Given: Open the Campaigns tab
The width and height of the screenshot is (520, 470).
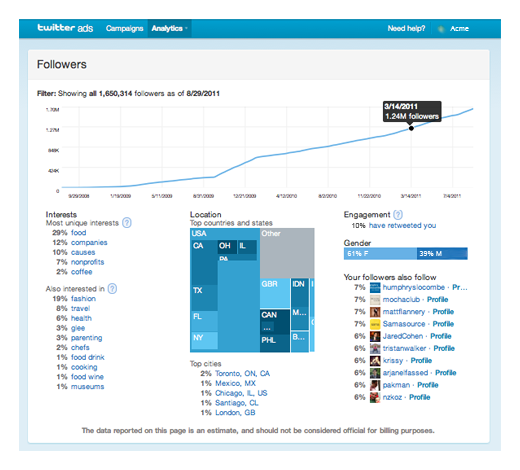Looking at the screenshot, I should coord(124,28).
